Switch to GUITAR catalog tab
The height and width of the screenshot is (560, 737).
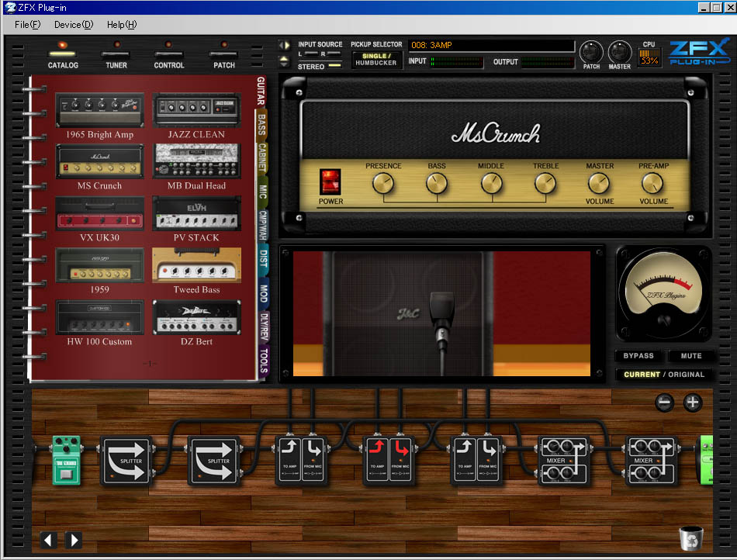261,92
